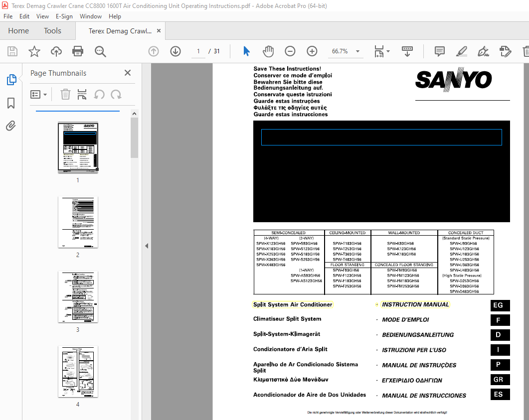Click the ES language label box

500,395
